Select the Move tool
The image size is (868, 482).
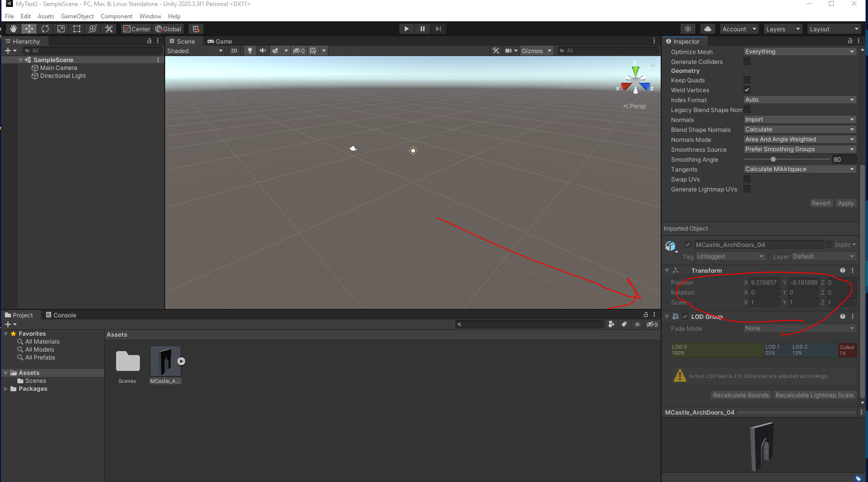coord(29,29)
